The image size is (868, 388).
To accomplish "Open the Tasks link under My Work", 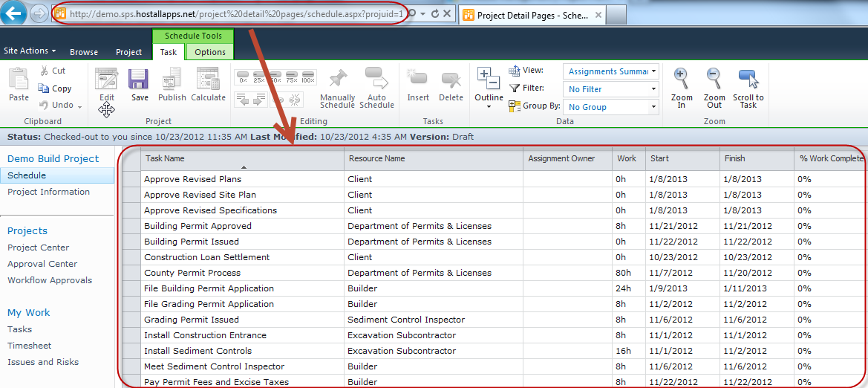I will pyautogui.click(x=19, y=329).
